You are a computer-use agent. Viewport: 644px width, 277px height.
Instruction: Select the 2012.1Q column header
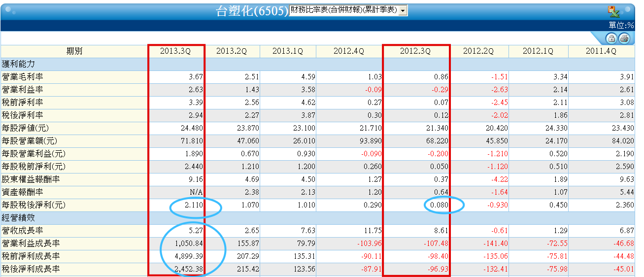point(538,51)
